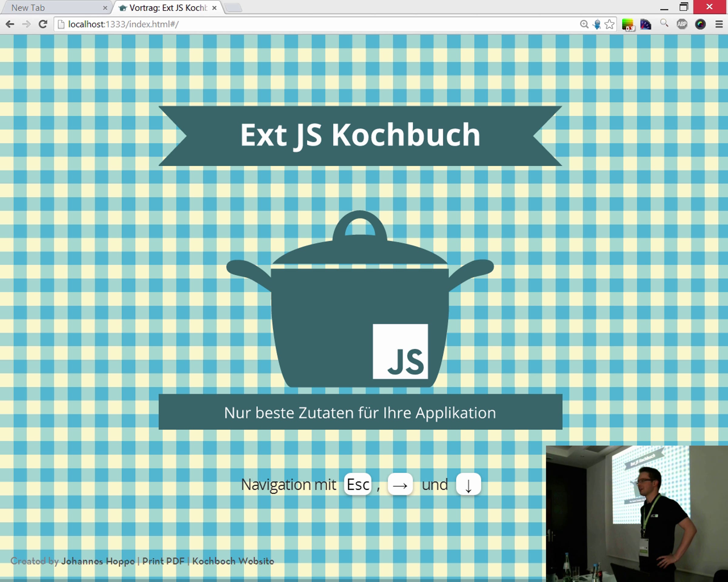Viewport: 728px width, 582px height.
Task: Open the Chrome hamburger menu
Action: click(719, 24)
